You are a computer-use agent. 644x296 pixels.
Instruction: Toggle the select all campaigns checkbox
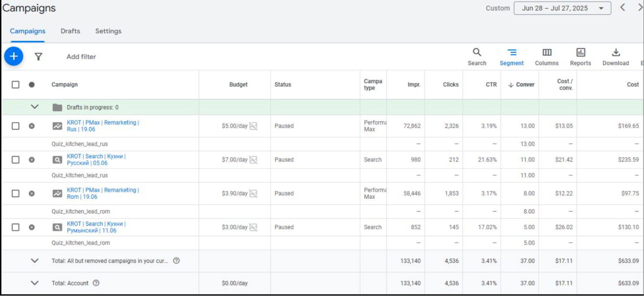15,85
